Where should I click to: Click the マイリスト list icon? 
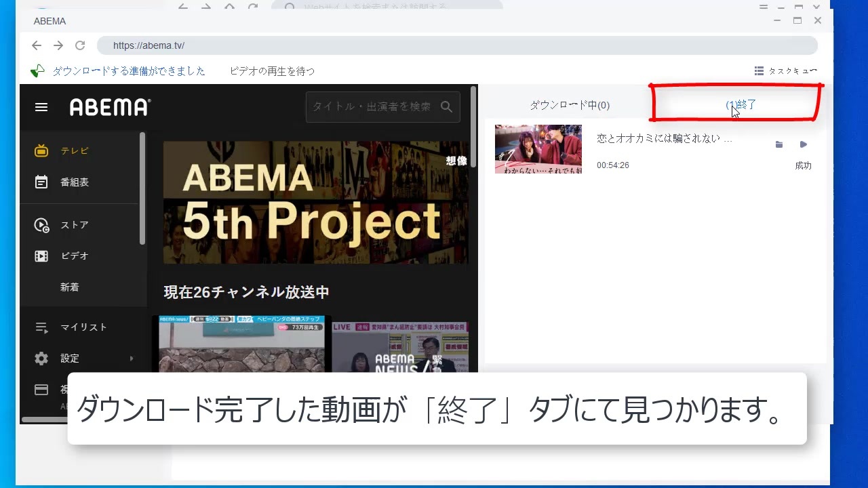click(x=41, y=327)
